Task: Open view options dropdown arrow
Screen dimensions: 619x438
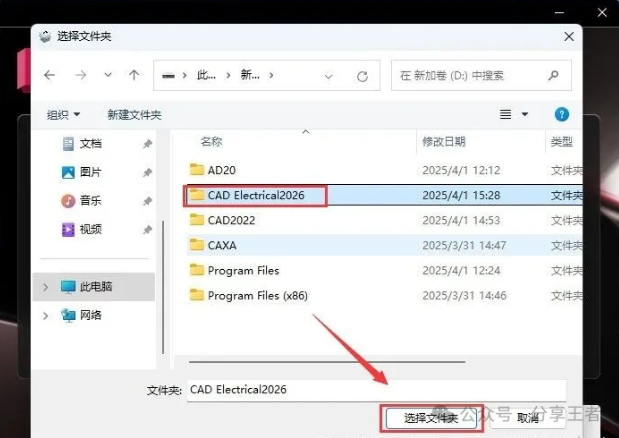Action: 525,114
